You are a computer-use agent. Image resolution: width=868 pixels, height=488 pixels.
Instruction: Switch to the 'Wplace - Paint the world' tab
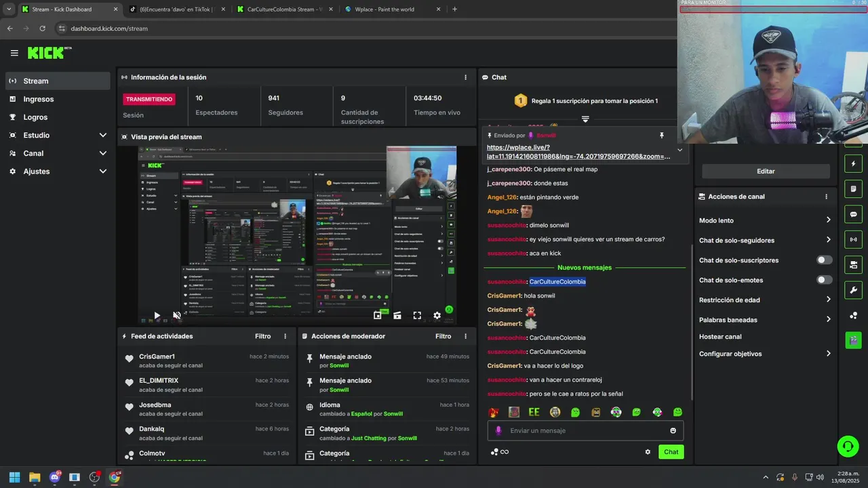392,9
